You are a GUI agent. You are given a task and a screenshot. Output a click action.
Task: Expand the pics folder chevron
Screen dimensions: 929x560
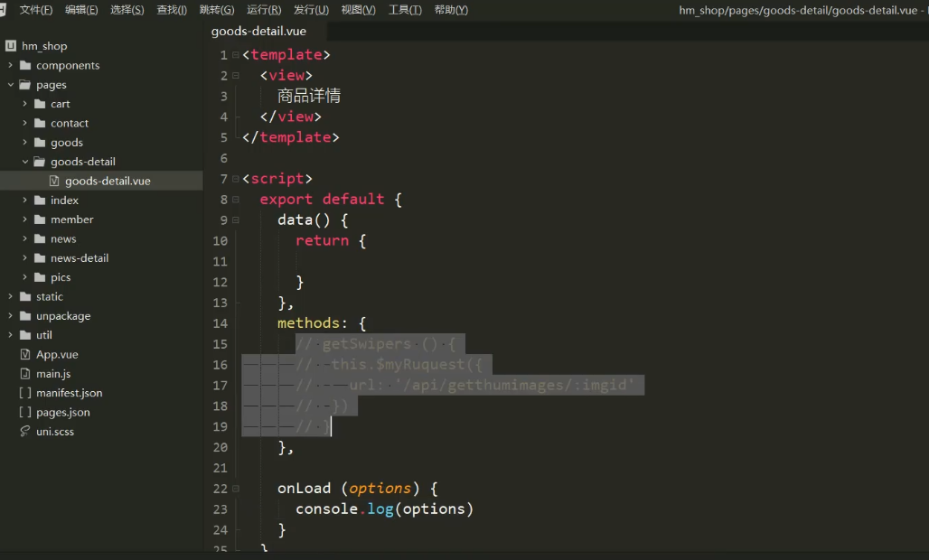click(x=25, y=277)
